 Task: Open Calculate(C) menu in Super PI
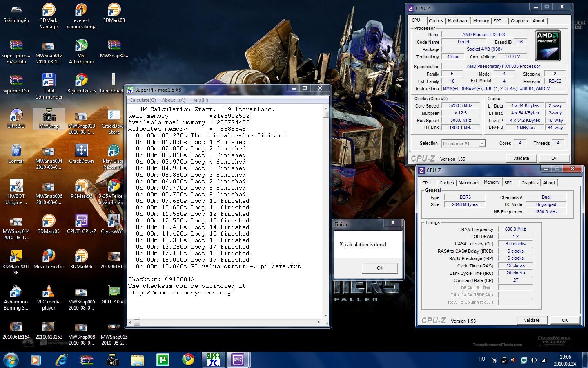pyautogui.click(x=142, y=100)
